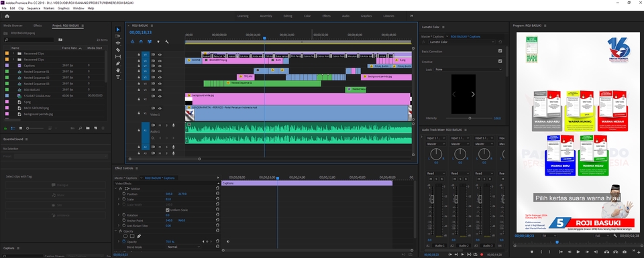The height and width of the screenshot is (258, 644).
Task: Select Color workspace tab
Action: pyautogui.click(x=307, y=16)
